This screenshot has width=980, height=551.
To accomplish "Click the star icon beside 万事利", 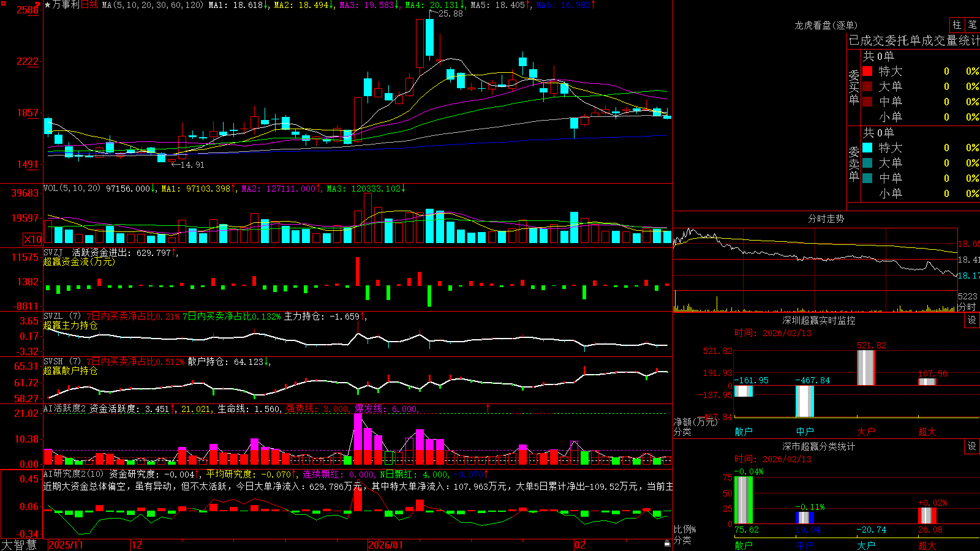I will click(x=47, y=5).
